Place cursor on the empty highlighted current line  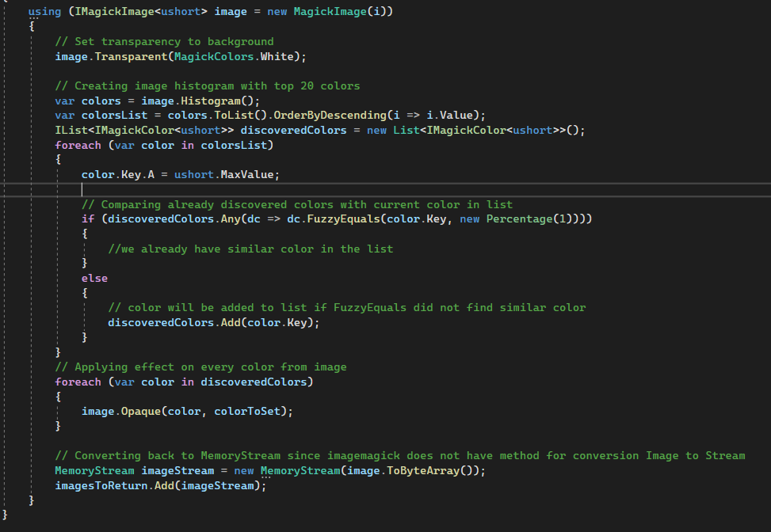(x=385, y=190)
